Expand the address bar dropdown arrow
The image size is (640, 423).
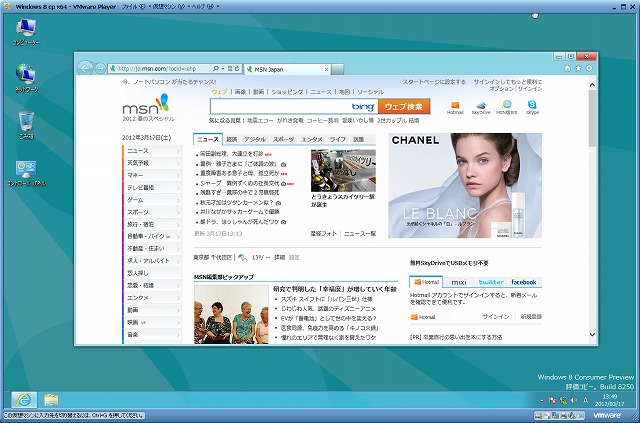point(223,69)
